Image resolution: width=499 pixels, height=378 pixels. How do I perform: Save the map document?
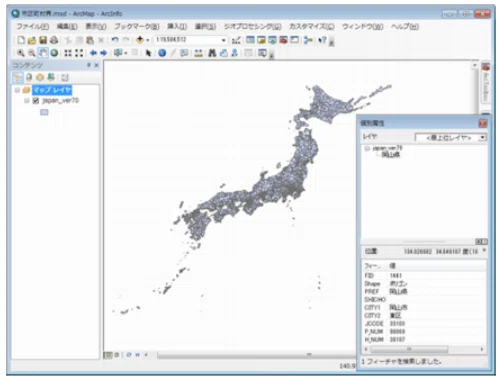43,40
